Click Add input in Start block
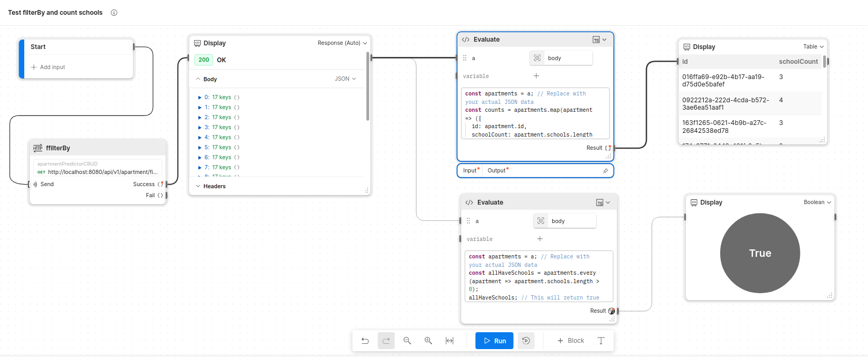 48,67
